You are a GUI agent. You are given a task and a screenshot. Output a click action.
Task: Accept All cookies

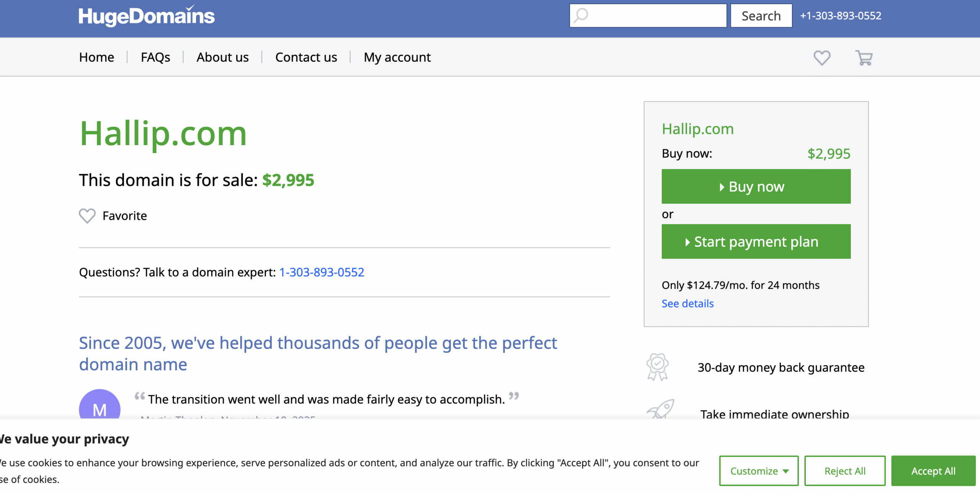(933, 471)
